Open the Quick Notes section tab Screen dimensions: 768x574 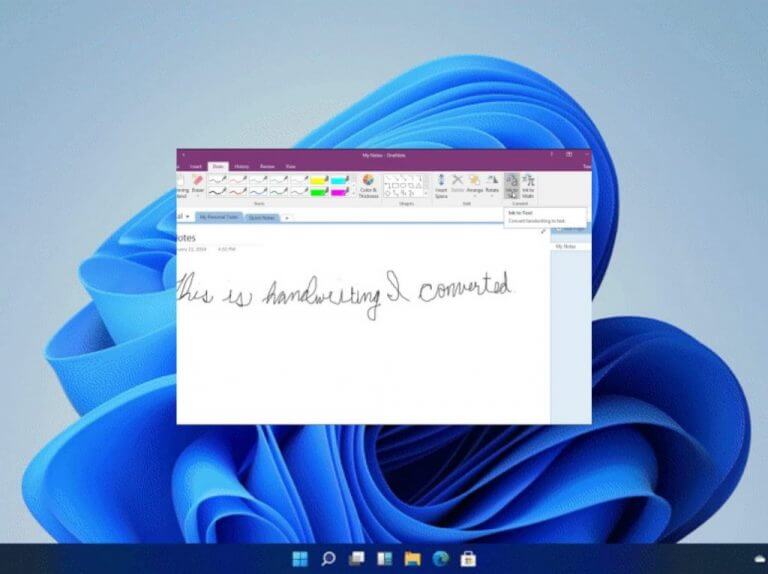click(x=262, y=217)
